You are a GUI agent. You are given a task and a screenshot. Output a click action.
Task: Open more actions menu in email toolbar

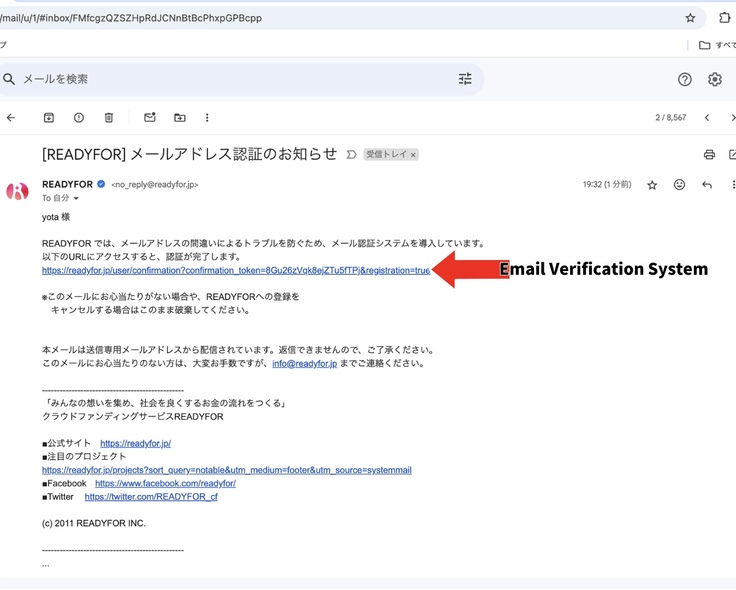[x=207, y=118]
